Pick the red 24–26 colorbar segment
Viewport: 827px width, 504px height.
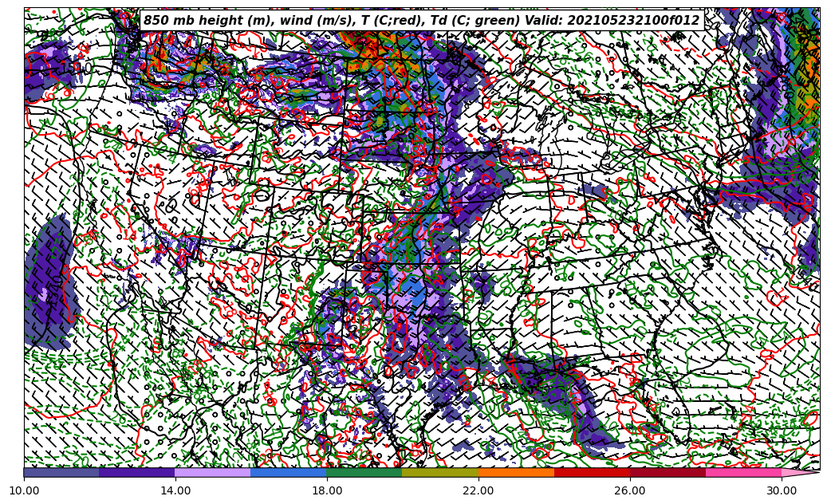point(592,472)
